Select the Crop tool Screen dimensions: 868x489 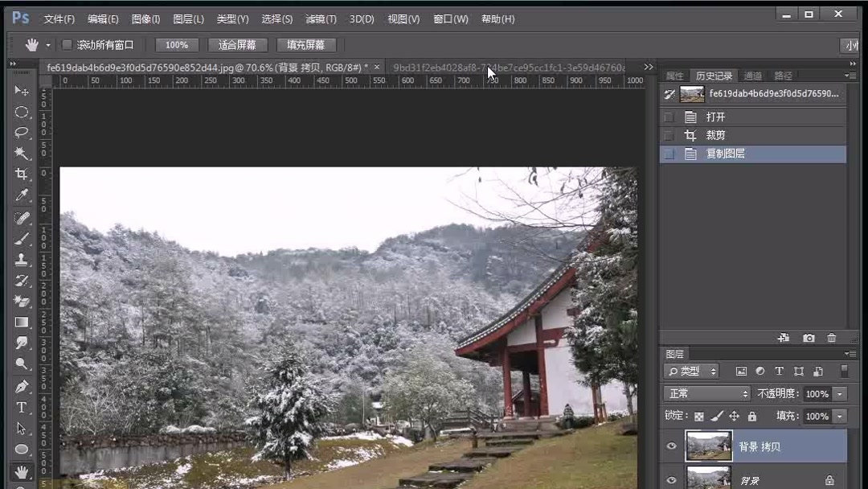click(x=22, y=174)
